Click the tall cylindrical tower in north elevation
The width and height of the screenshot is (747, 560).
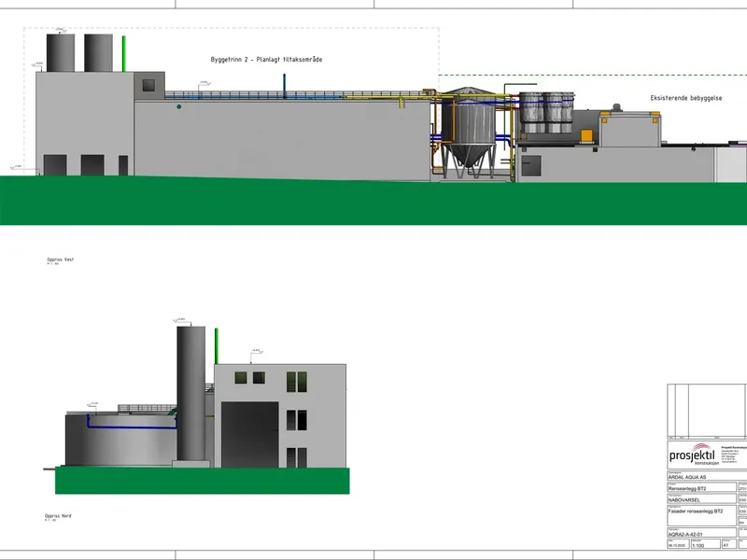point(191,394)
